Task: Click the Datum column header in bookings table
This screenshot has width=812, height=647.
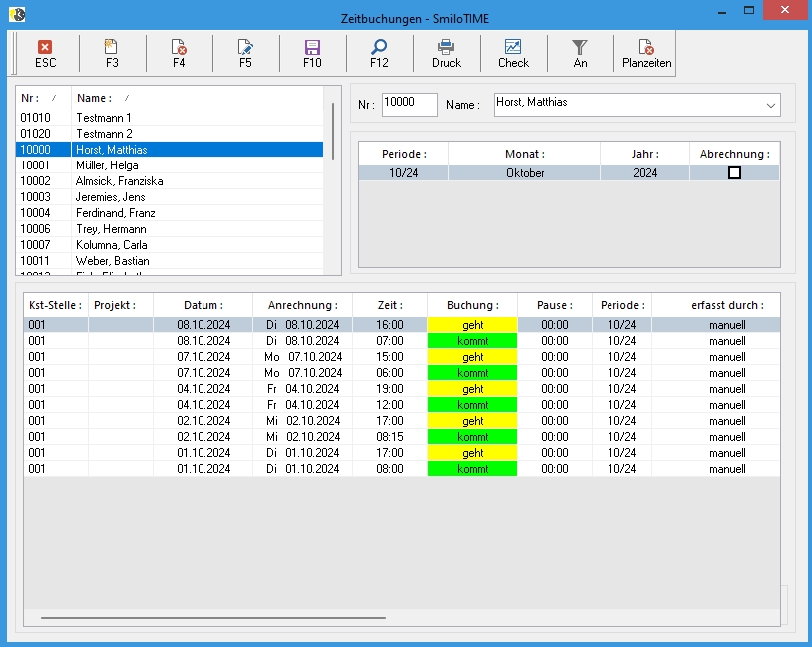Action: tap(203, 305)
